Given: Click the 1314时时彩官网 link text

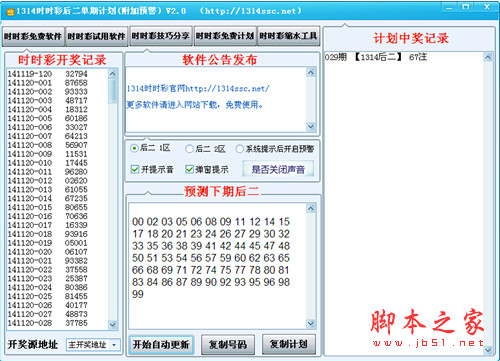Looking at the screenshot, I should pos(198,89).
